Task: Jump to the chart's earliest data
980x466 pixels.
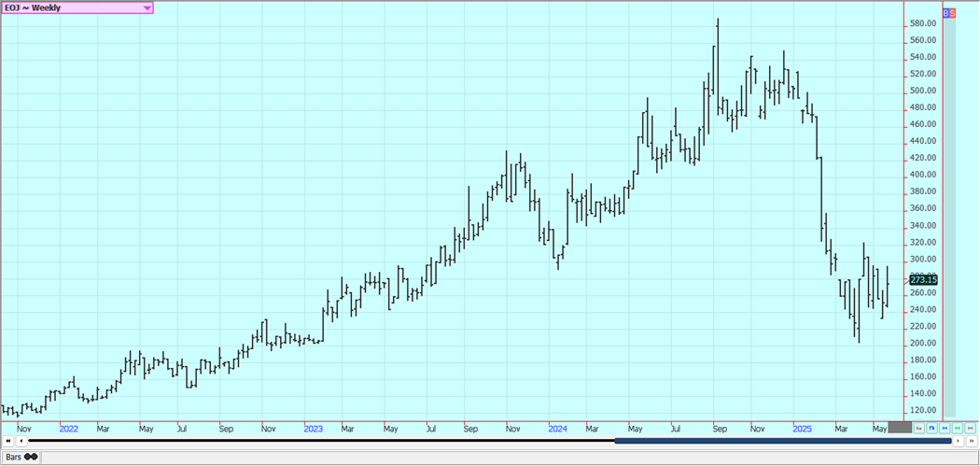Action: (x=8, y=441)
